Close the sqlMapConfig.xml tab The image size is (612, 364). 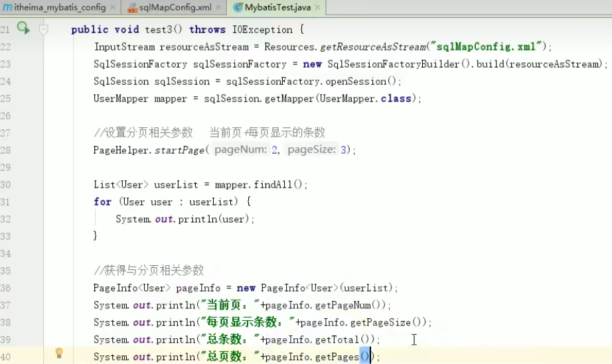[x=218, y=7]
